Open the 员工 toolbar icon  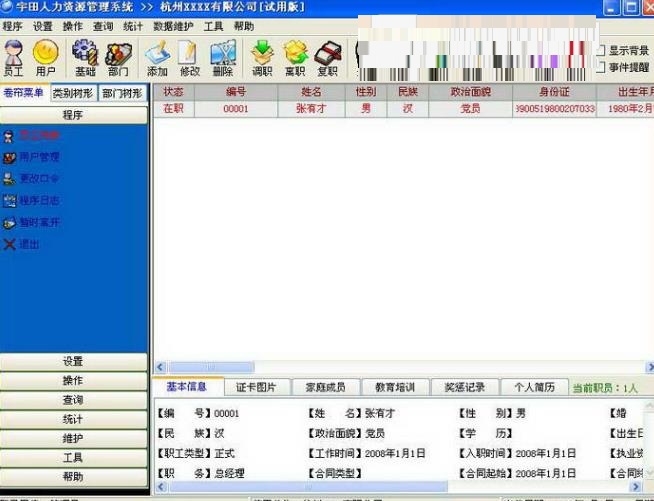(13, 58)
